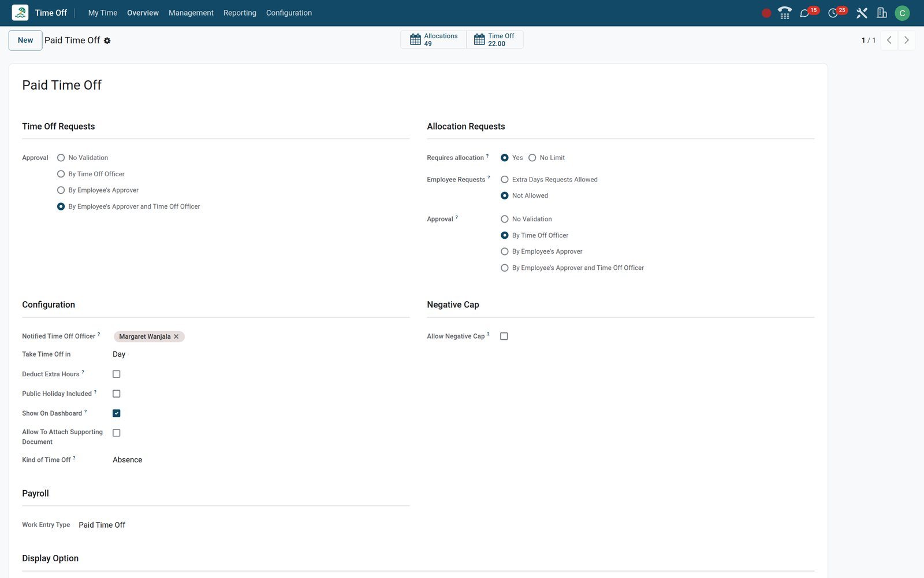Open the user avatar menu
Screen dimensions: 924x578
pos(902,13)
